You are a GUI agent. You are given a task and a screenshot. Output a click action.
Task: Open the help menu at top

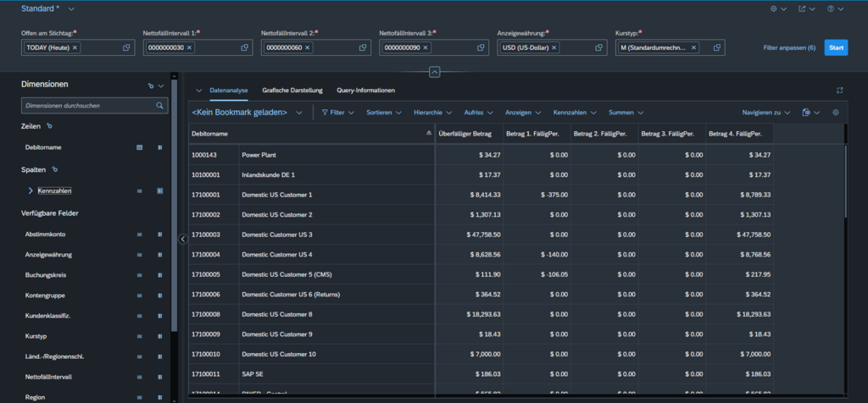coord(835,8)
